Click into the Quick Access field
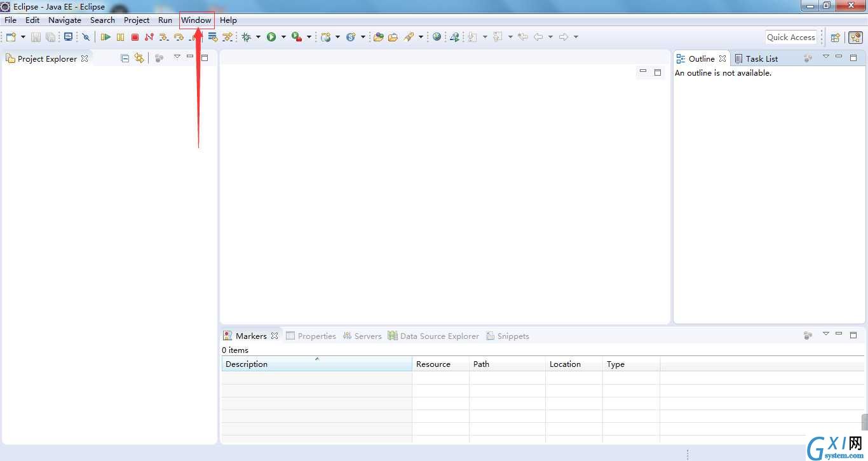 pyautogui.click(x=791, y=37)
